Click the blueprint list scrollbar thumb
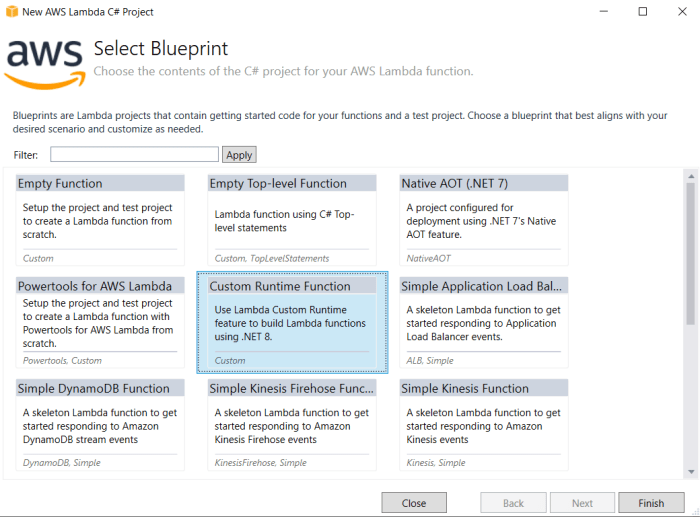The height and width of the screenshot is (517, 700). (x=691, y=254)
